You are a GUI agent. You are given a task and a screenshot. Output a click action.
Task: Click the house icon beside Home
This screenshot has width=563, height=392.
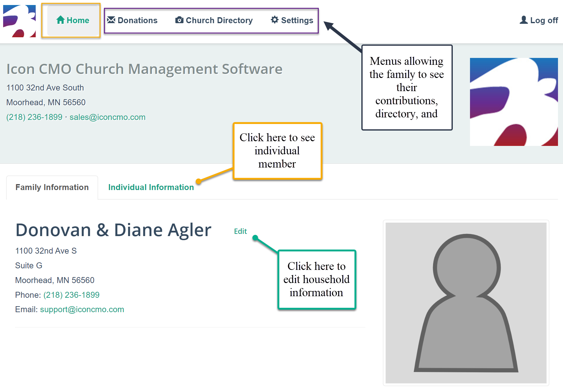[60, 20]
